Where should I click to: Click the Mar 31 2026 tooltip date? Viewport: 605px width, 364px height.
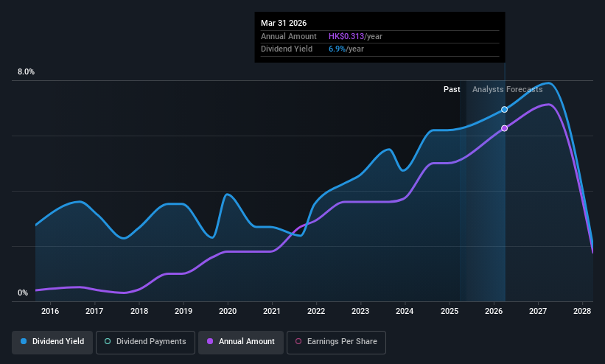(284, 23)
